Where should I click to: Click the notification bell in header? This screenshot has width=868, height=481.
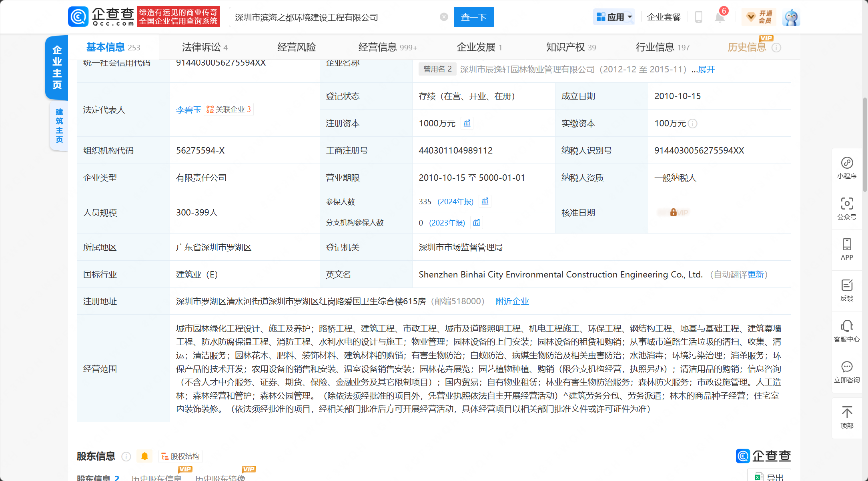[720, 17]
